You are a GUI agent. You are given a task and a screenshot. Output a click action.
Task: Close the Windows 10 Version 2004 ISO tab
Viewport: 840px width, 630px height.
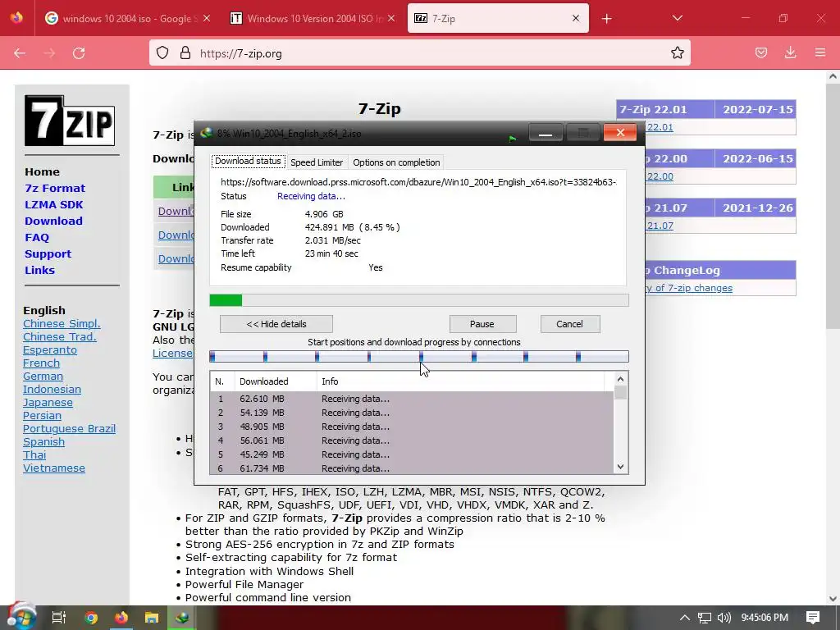(391, 18)
